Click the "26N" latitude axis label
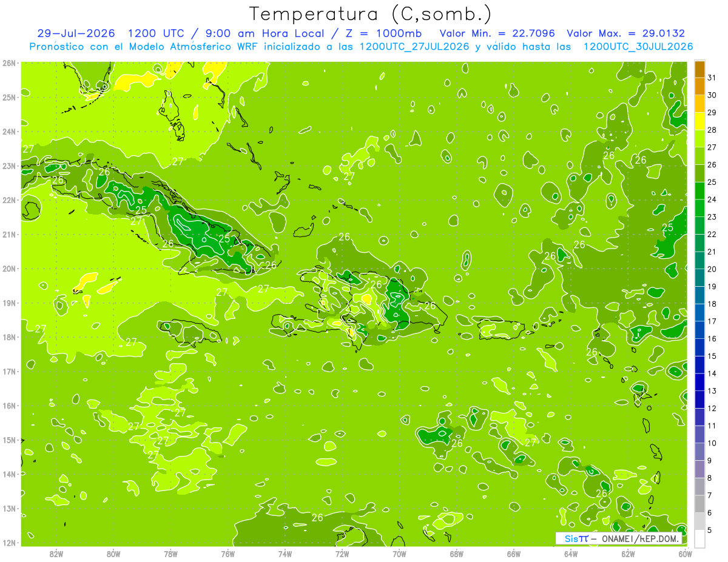The image size is (728, 562). 9,63
